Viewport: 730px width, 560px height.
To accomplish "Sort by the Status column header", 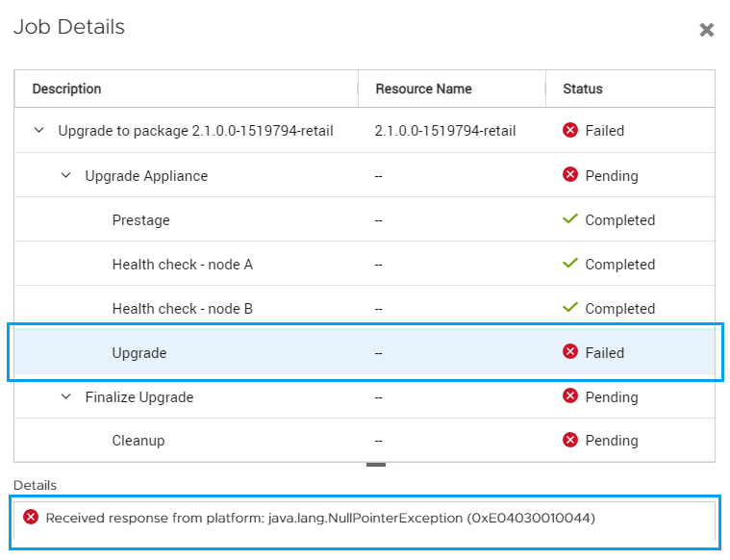I will click(x=583, y=89).
